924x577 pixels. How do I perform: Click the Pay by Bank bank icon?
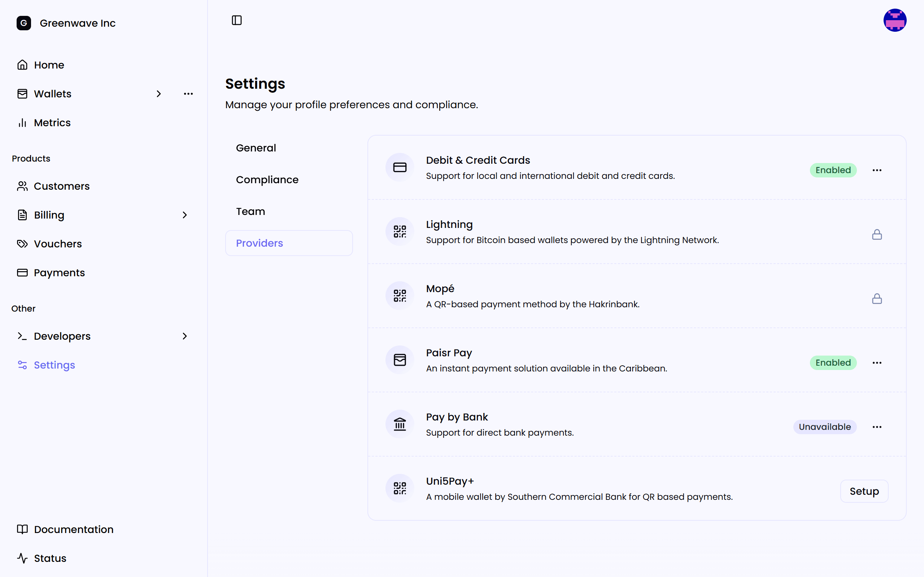pos(400,424)
